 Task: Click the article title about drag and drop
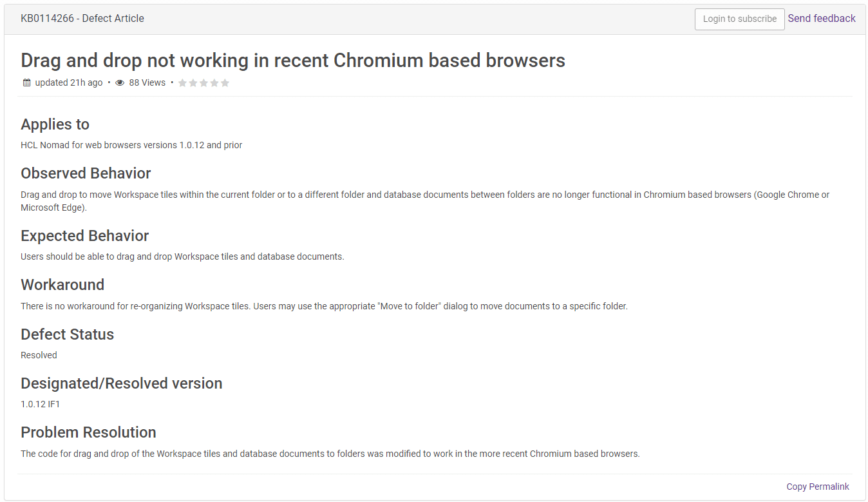point(293,60)
